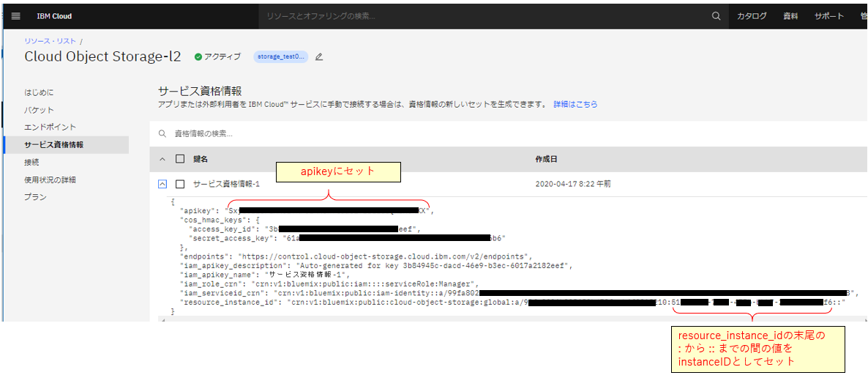Focus the 資格情報の検索 input field
The image size is (868, 378).
509,133
